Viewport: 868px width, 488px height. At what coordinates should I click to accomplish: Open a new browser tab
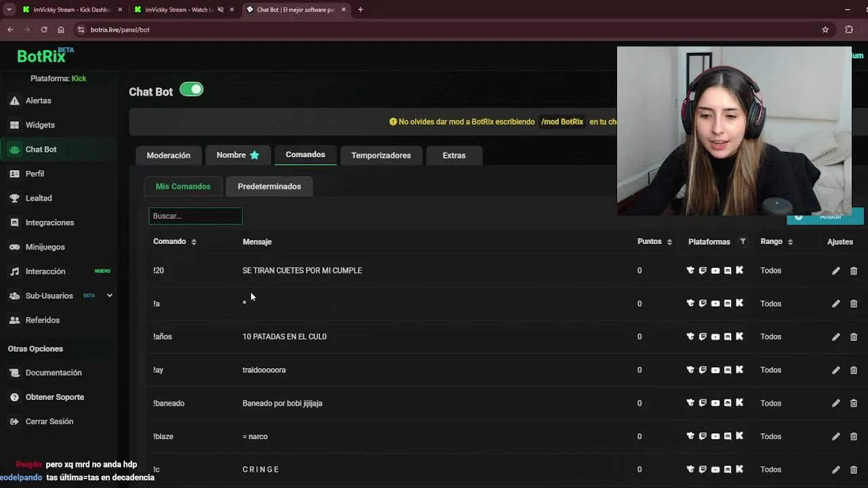(x=360, y=9)
